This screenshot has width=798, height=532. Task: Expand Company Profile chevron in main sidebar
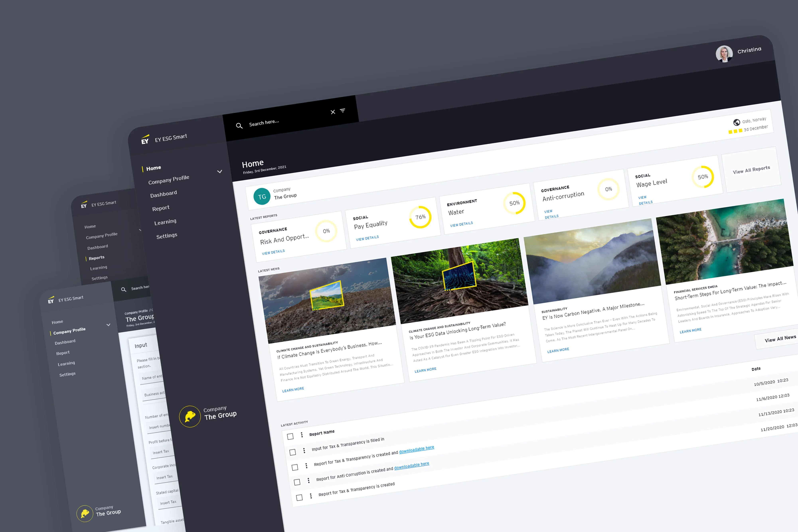point(219,172)
